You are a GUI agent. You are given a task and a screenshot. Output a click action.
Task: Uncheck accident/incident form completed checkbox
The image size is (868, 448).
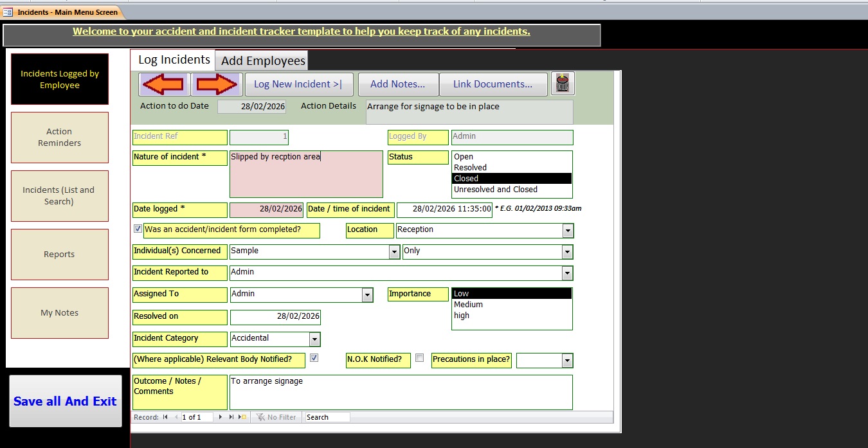[x=138, y=229]
